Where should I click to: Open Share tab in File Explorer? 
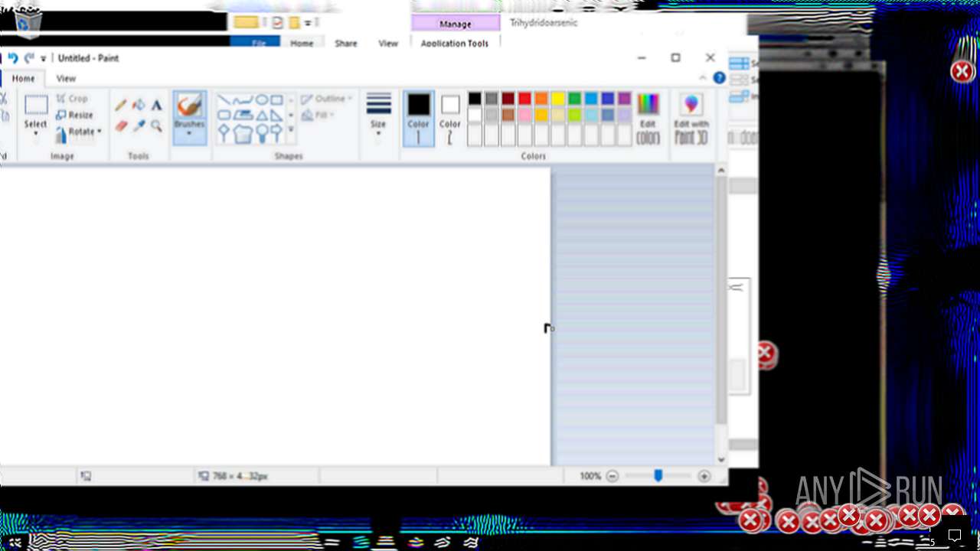346,44
